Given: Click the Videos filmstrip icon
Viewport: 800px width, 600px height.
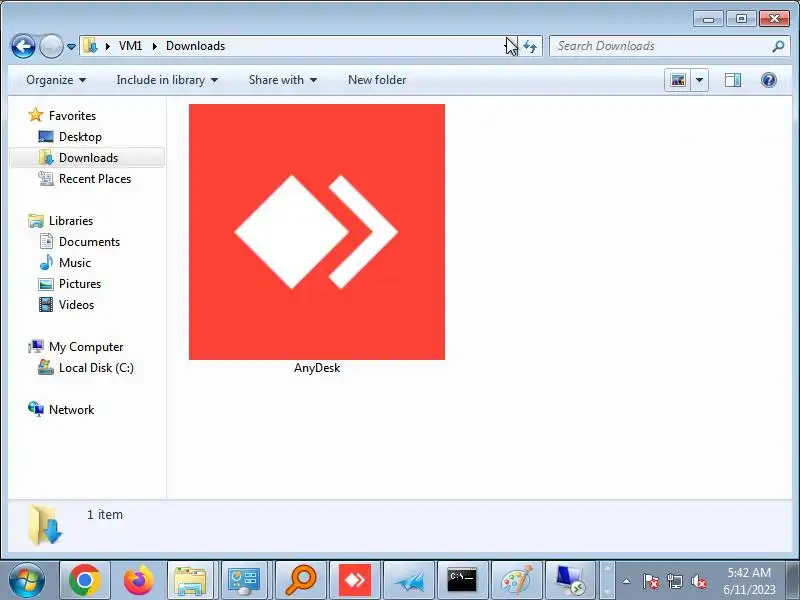Looking at the screenshot, I should [46, 305].
